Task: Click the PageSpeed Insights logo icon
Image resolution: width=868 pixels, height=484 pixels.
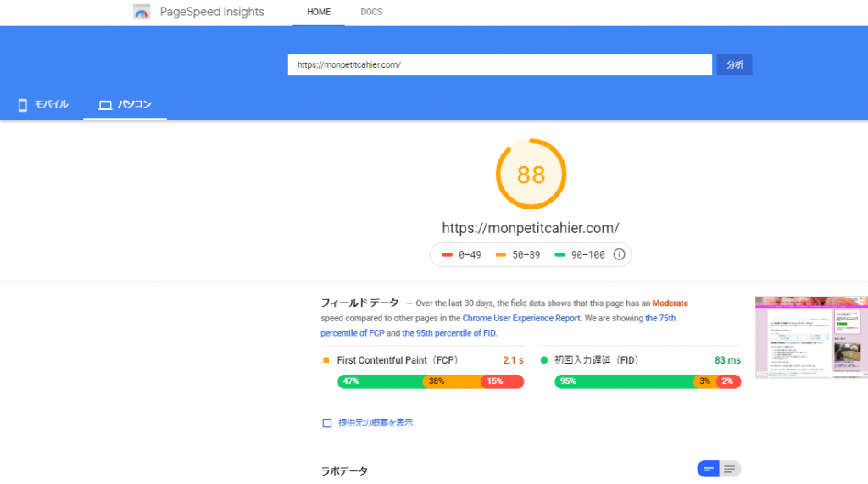Action: click(x=142, y=12)
